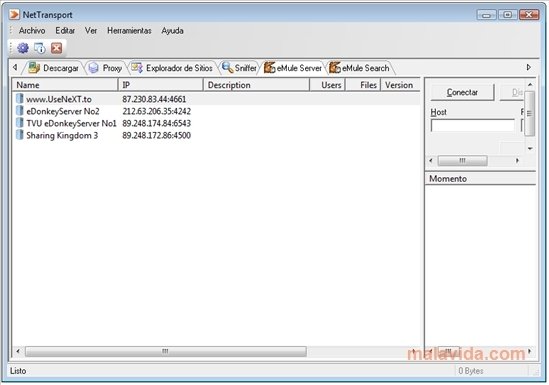Viewport: 549px width, 385px height.
Task: Open the Ver menu
Action: (91, 31)
